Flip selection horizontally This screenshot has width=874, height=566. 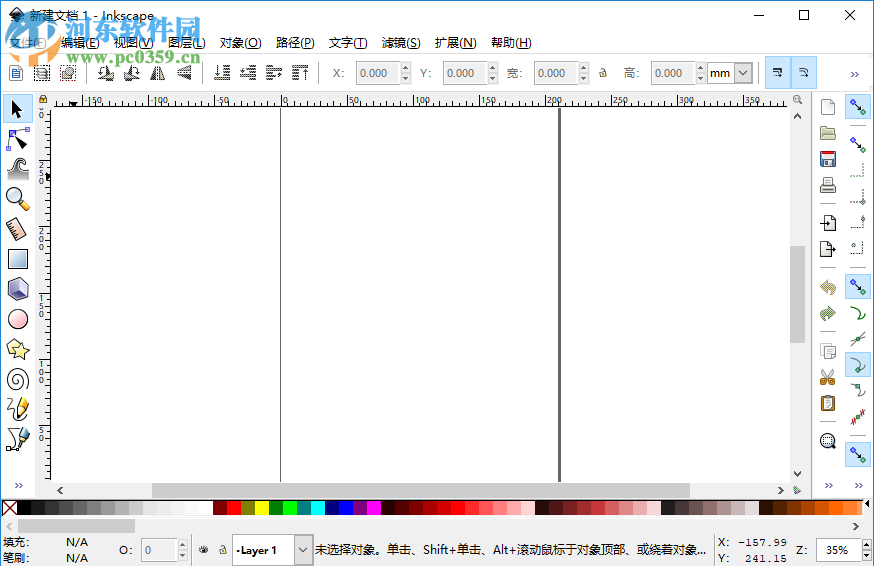pos(158,73)
